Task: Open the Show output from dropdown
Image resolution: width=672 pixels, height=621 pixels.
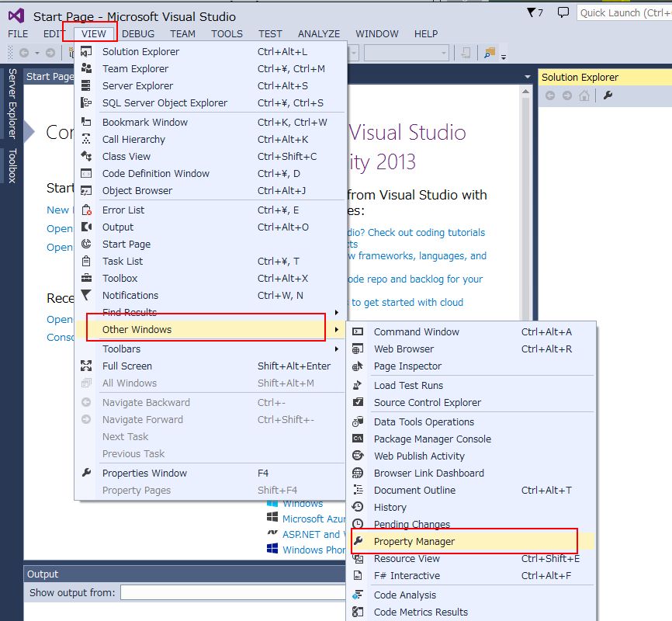Action: (x=233, y=593)
